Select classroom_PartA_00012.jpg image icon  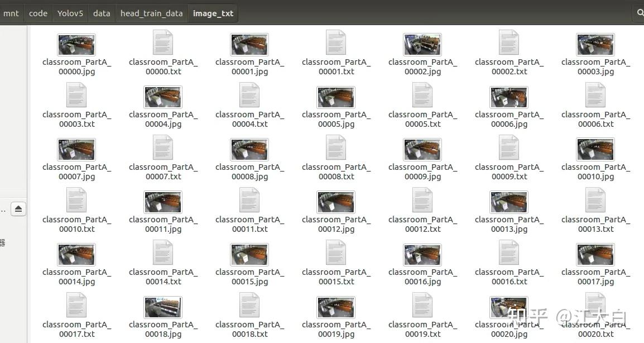(336, 202)
